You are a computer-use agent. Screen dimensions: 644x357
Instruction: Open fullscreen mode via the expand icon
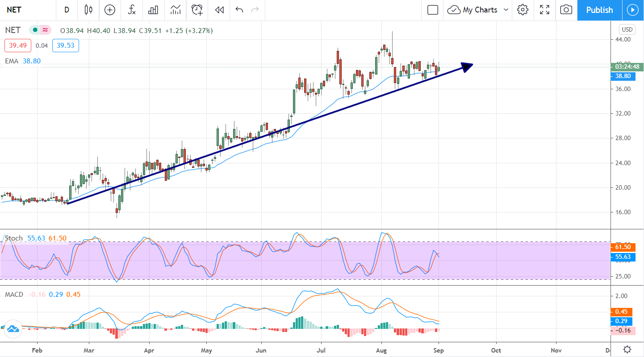[544, 10]
